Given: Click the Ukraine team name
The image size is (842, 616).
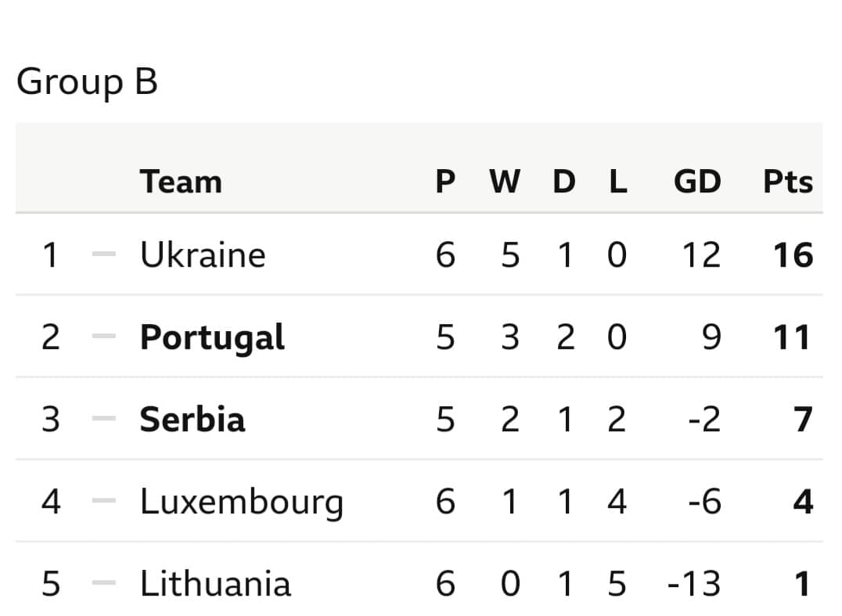Looking at the screenshot, I should click(x=203, y=254).
